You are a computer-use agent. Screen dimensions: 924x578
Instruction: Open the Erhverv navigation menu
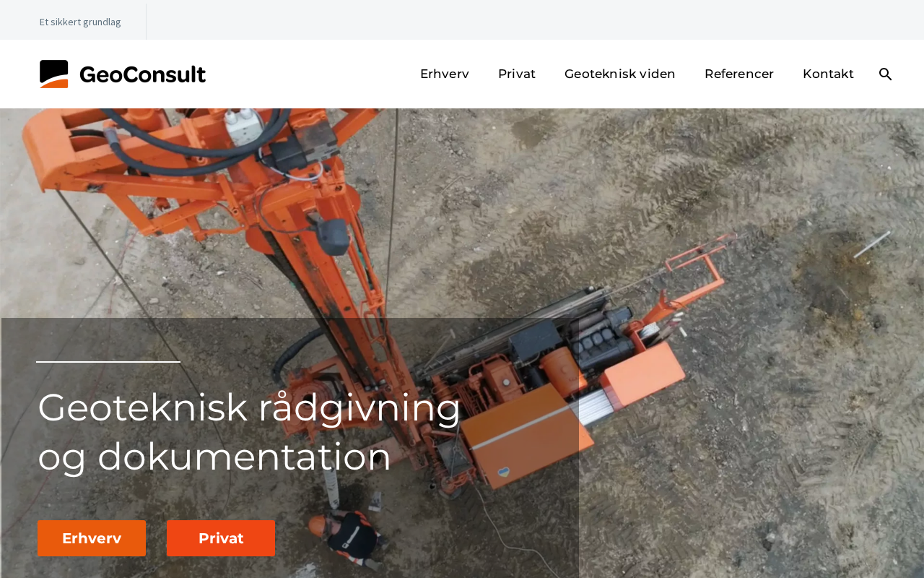pyautogui.click(x=445, y=74)
